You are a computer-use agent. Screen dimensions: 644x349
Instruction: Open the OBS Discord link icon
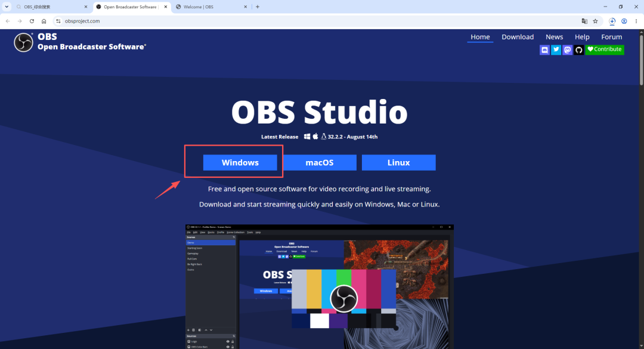point(544,50)
